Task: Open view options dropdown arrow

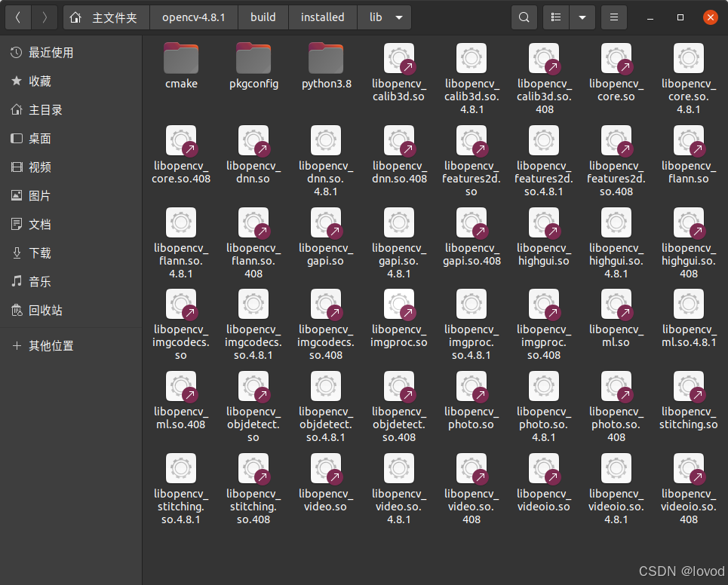Action: [582, 17]
